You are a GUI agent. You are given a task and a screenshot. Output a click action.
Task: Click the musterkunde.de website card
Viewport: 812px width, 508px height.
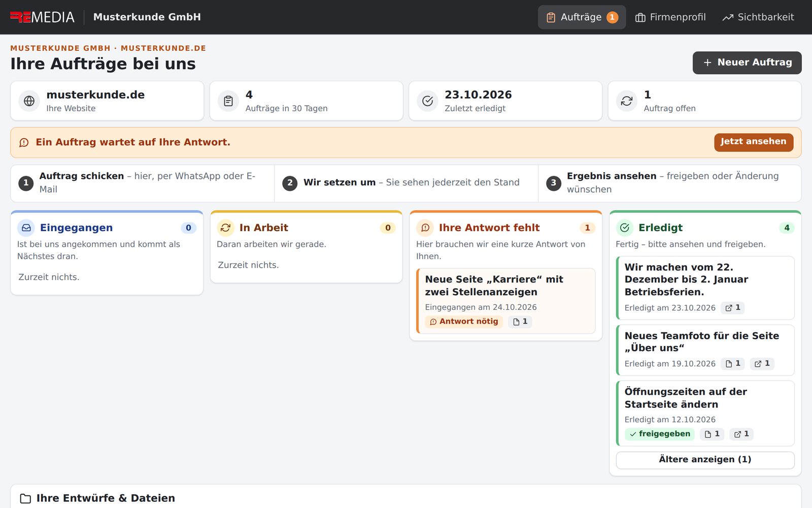(x=107, y=101)
